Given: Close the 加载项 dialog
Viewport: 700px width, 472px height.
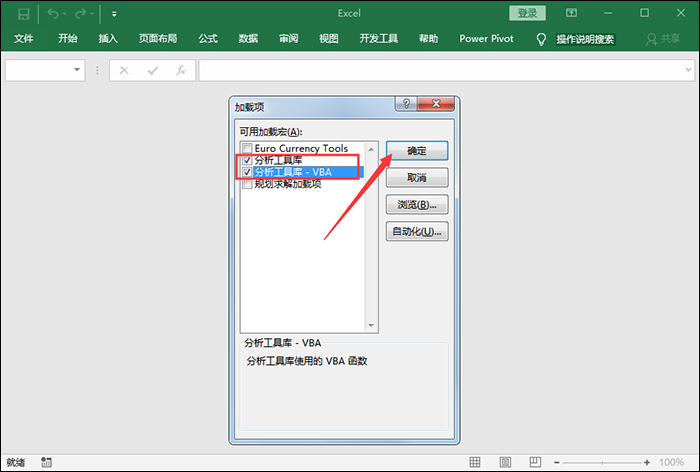Looking at the screenshot, I should tap(436, 104).
